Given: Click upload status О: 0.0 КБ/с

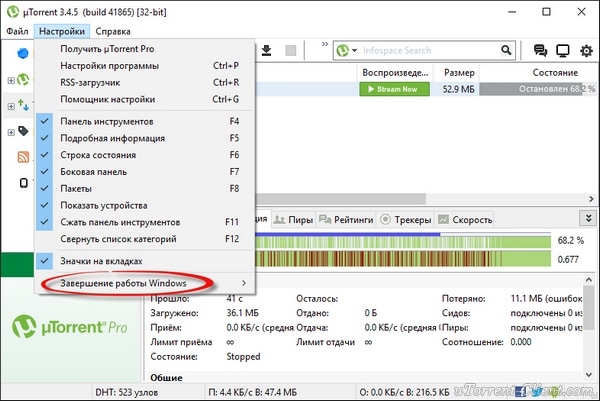Looking at the screenshot, I should point(404,392).
